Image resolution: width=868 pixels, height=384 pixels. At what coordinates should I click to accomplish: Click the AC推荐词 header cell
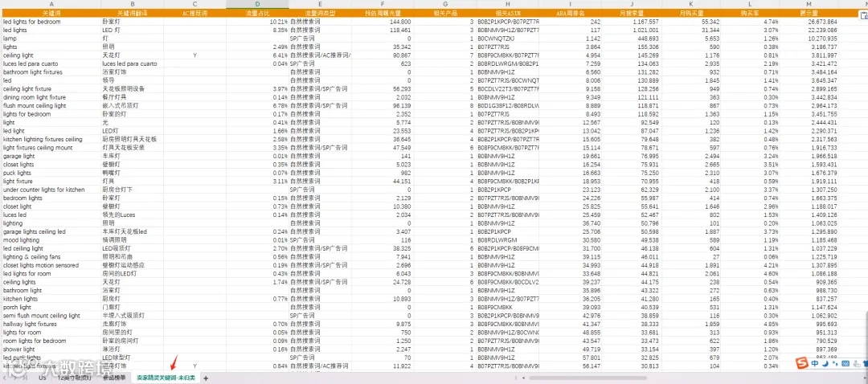pyautogui.click(x=194, y=13)
